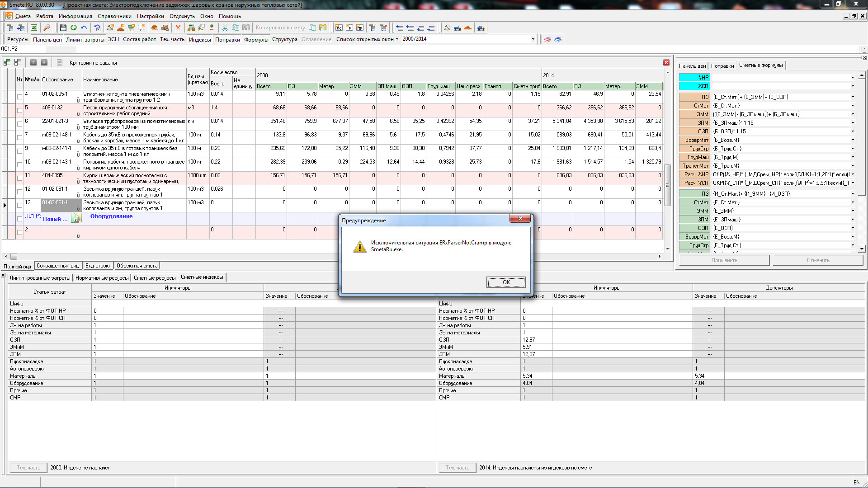Click the red X delete icon
The image size is (868, 488).
[178, 28]
